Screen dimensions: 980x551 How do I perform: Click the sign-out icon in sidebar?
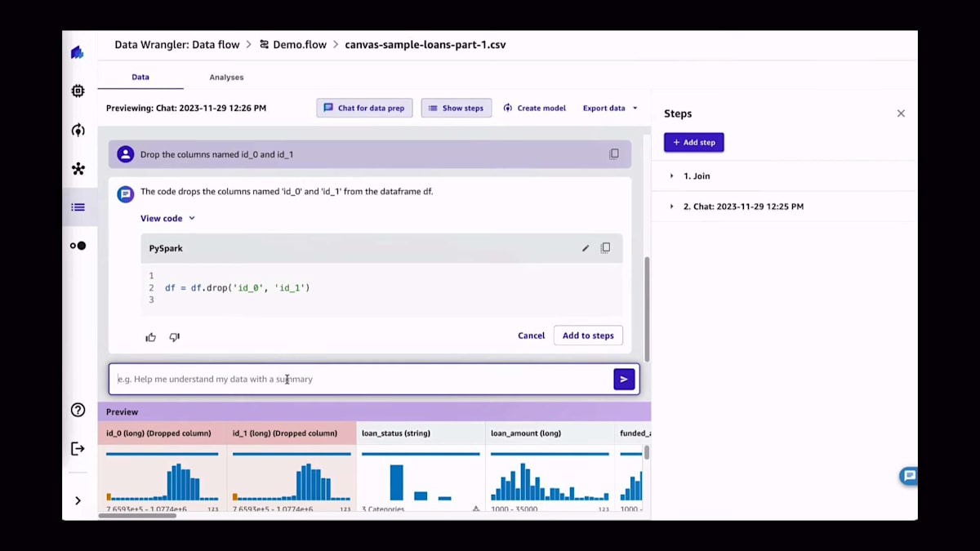pyautogui.click(x=78, y=448)
